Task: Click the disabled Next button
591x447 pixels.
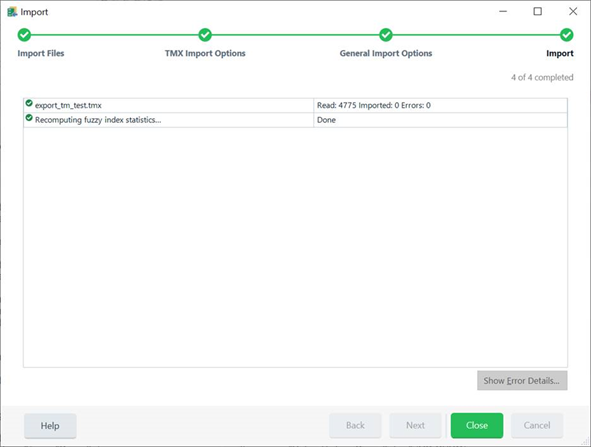Action: (x=415, y=425)
